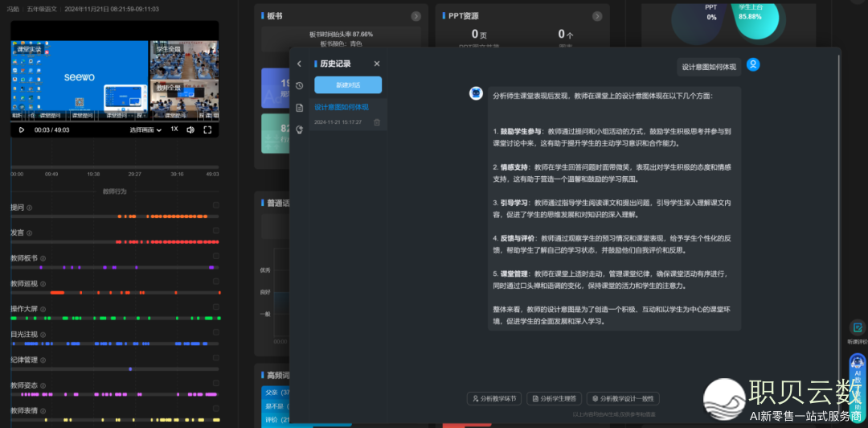Click info icon next to 发言
This screenshot has height=428, width=868.
[30, 233]
